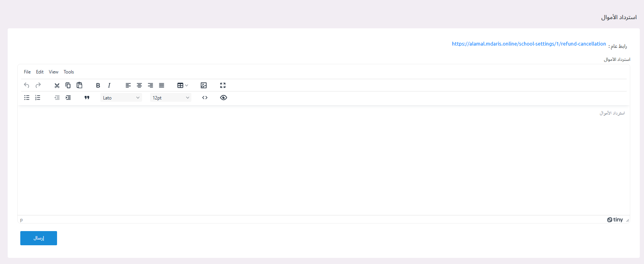The width and height of the screenshot is (644, 264).
Task: Insert an image using image icon
Action: [x=204, y=85]
